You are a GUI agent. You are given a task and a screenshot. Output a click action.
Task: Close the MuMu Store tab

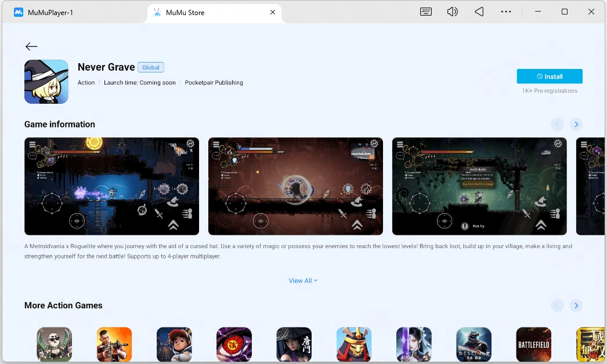click(x=273, y=12)
